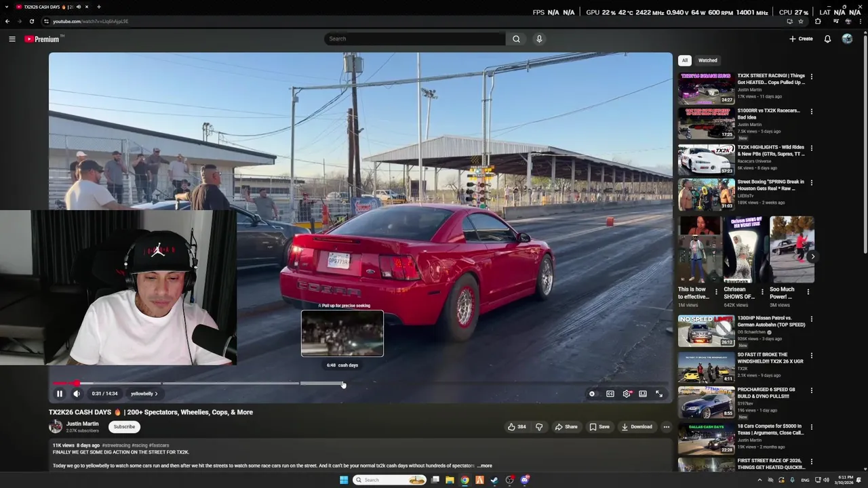The width and height of the screenshot is (868, 488).
Task: Open options for PROCHARGED 6 SPEED G8 video
Action: coord(811,390)
